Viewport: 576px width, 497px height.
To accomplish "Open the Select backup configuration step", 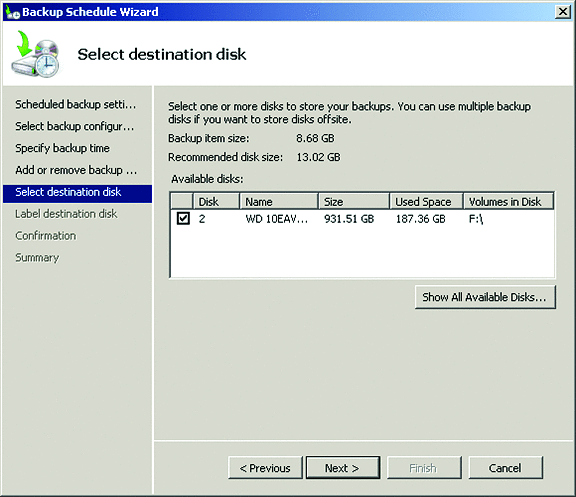I will pos(75,126).
